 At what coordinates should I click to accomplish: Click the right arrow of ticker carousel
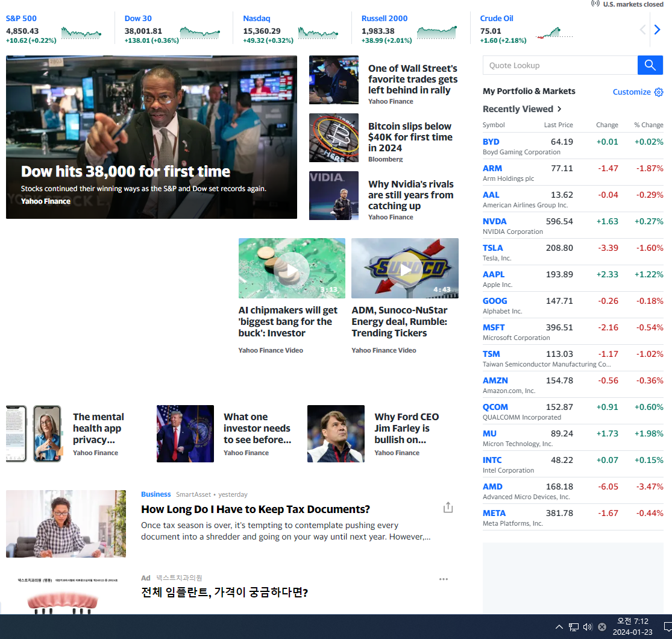[x=657, y=30]
